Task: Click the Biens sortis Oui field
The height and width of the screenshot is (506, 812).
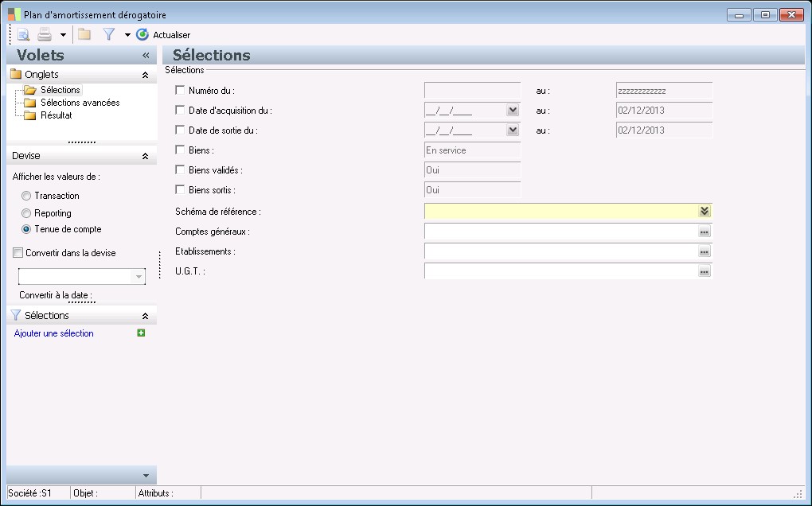Action: point(472,190)
